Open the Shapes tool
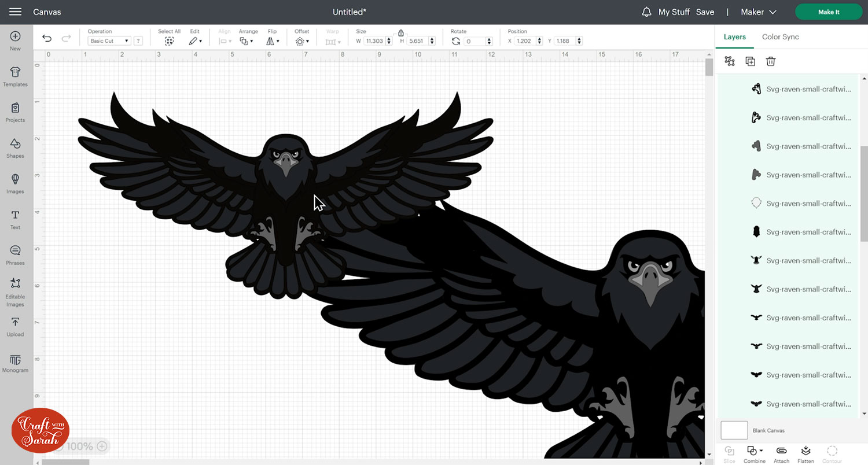868x465 pixels. pos(15,147)
